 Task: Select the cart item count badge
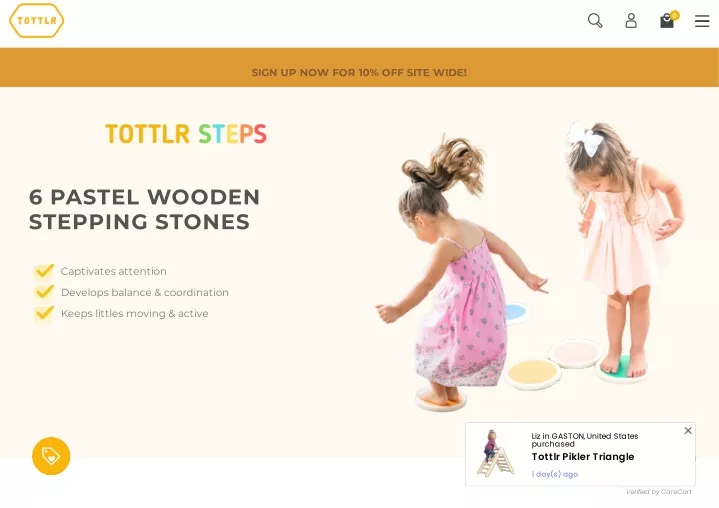click(x=674, y=16)
